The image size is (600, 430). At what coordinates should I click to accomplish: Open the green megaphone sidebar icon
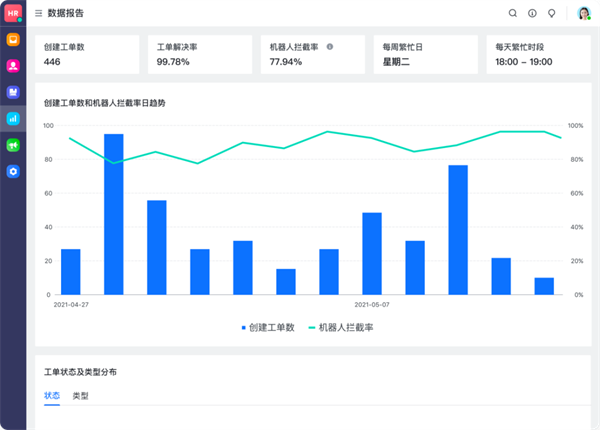13,145
